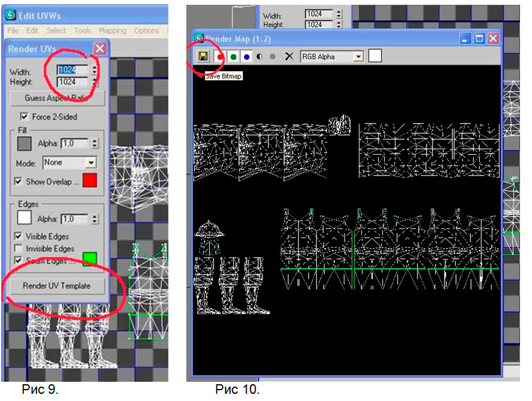This screenshot has width=532, height=401.
Task: Clear the render with the X icon
Action: [289, 56]
